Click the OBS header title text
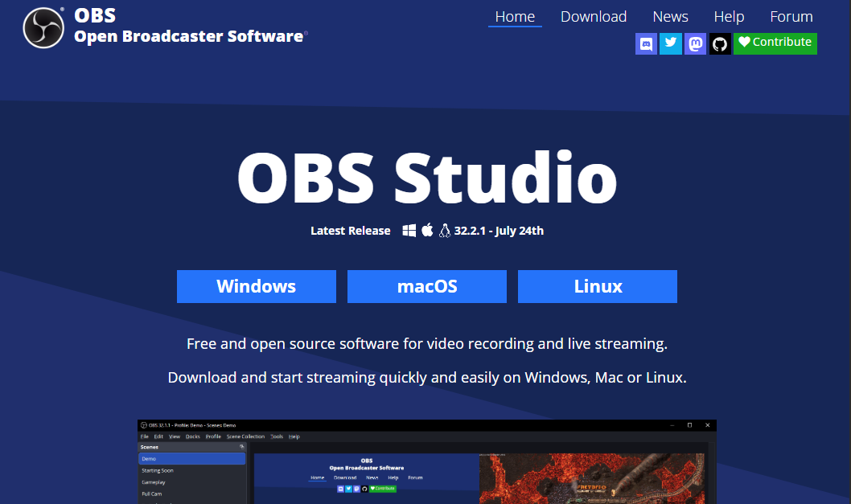The image size is (851, 504). (95, 15)
